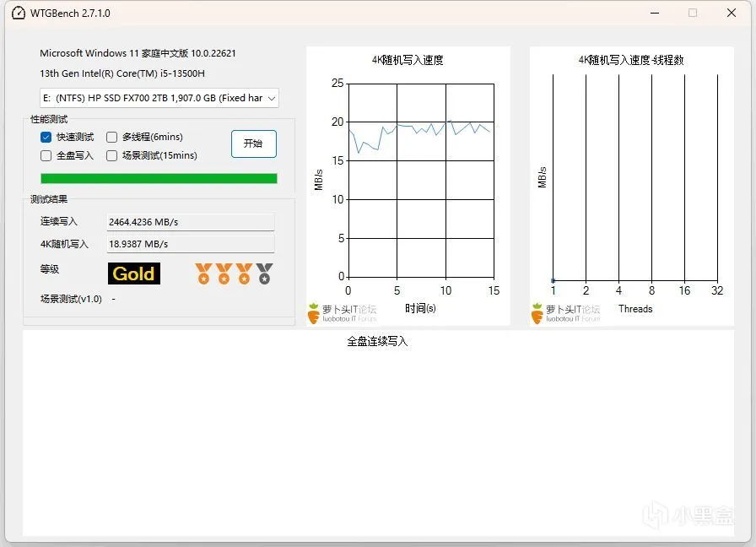Enable the 场景测试(15mins) checkbox

[x=112, y=156]
